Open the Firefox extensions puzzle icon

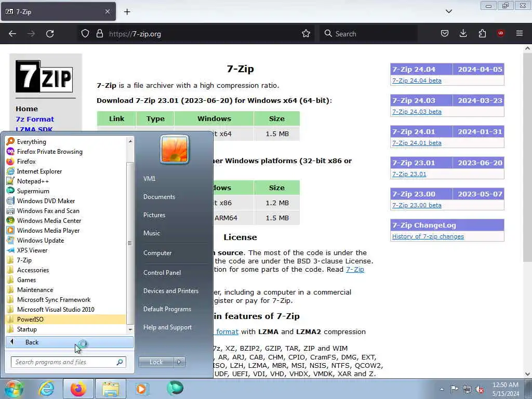tap(482, 33)
